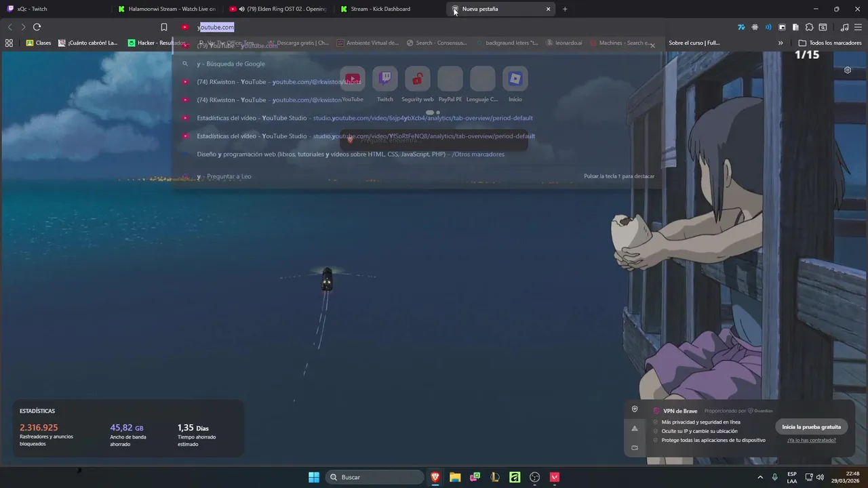868x488 pixels.
Task: Open the React Developer Tools extension
Action: (x=755, y=27)
